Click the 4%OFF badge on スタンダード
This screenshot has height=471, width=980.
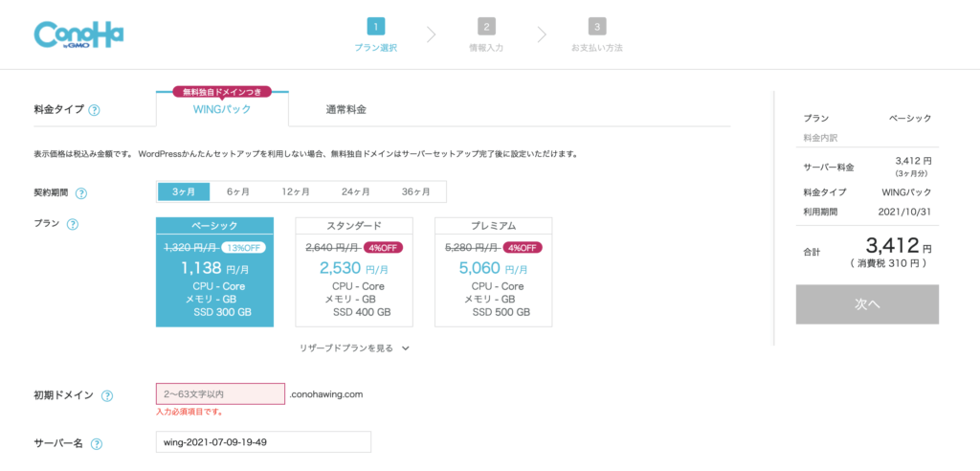(383, 247)
